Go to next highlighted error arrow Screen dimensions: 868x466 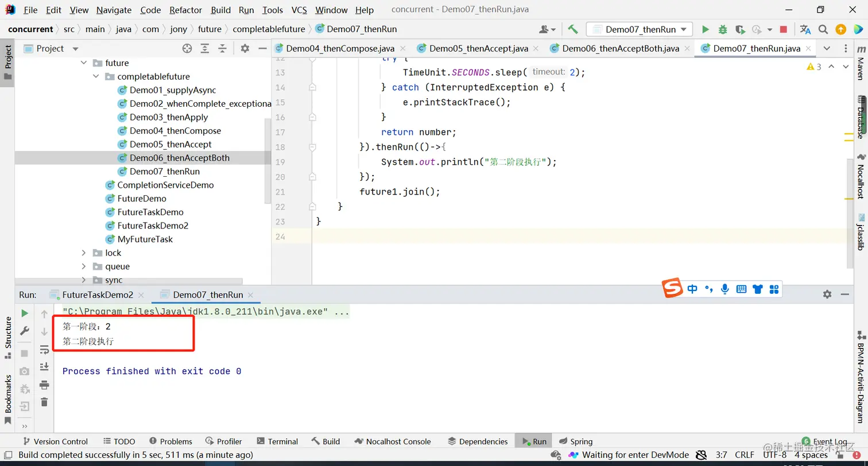coord(846,67)
